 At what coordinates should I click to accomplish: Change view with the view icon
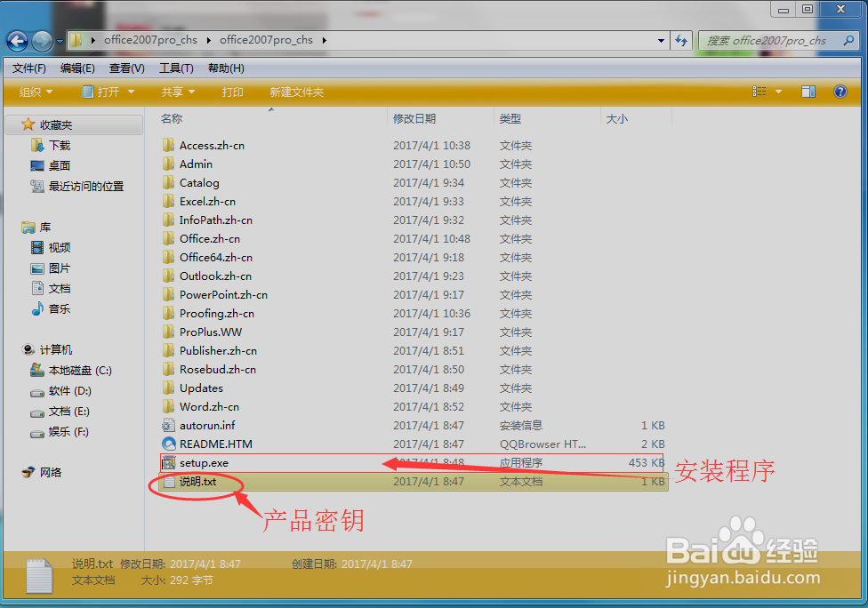pyautogui.click(x=759, y=92)
